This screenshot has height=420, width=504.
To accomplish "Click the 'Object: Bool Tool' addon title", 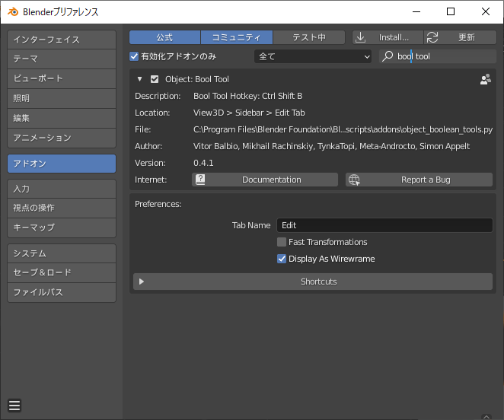I will coord(197,79).
